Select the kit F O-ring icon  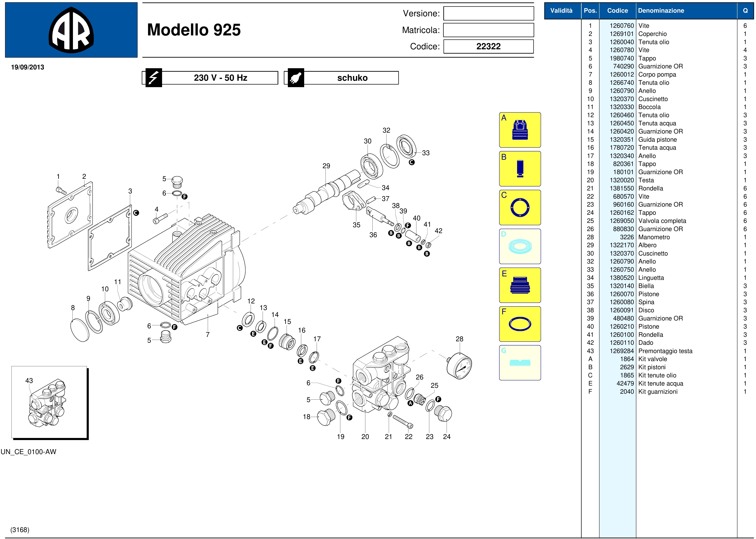[x=520, y=324]
